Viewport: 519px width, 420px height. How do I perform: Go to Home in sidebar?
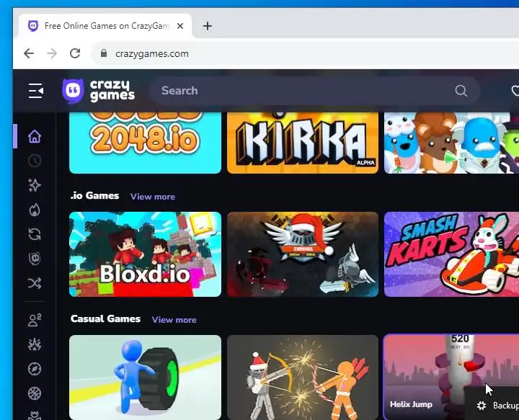coord(35,136)
